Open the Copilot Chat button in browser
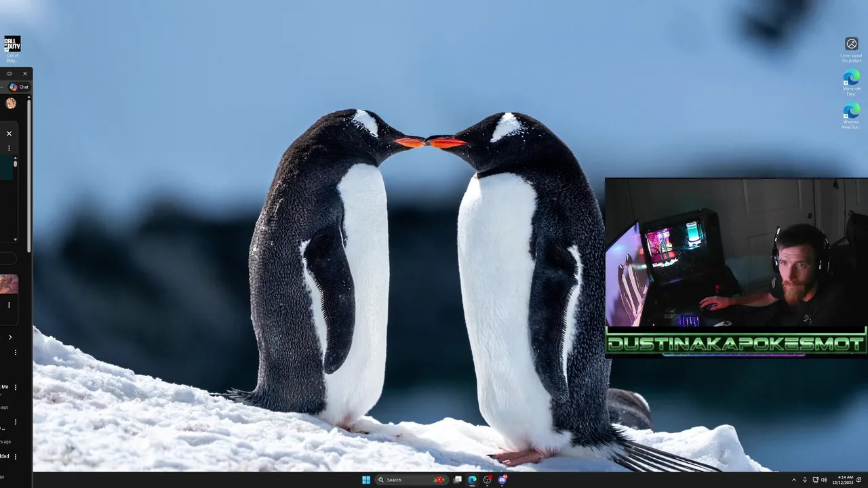 click(19, 87)
